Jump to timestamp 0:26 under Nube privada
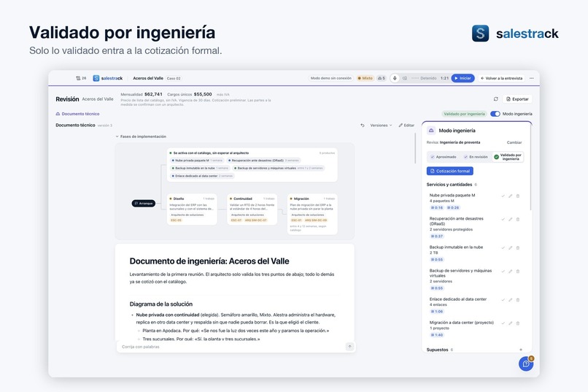588x392 pixels. (x=453, y=207)
